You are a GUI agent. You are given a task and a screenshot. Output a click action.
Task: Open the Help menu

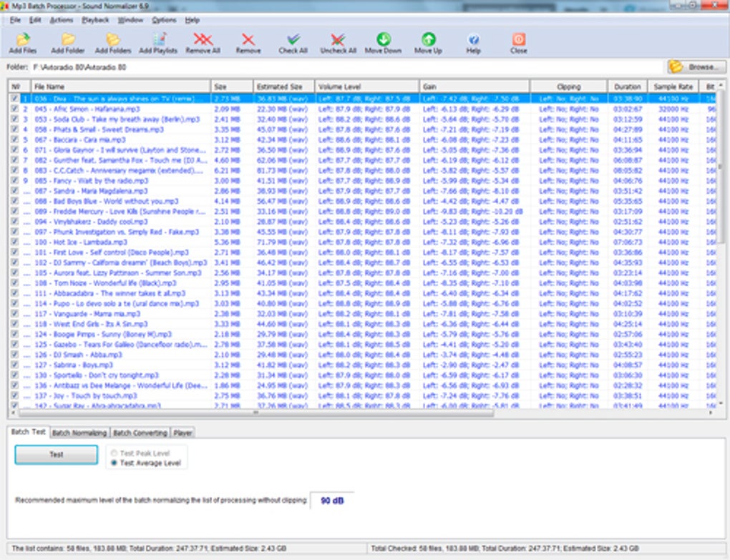tap(193, 20)
